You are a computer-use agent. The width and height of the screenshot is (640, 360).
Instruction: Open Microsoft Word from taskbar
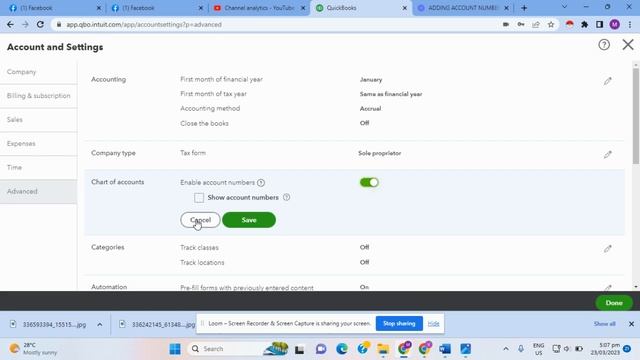click(445, 349)
